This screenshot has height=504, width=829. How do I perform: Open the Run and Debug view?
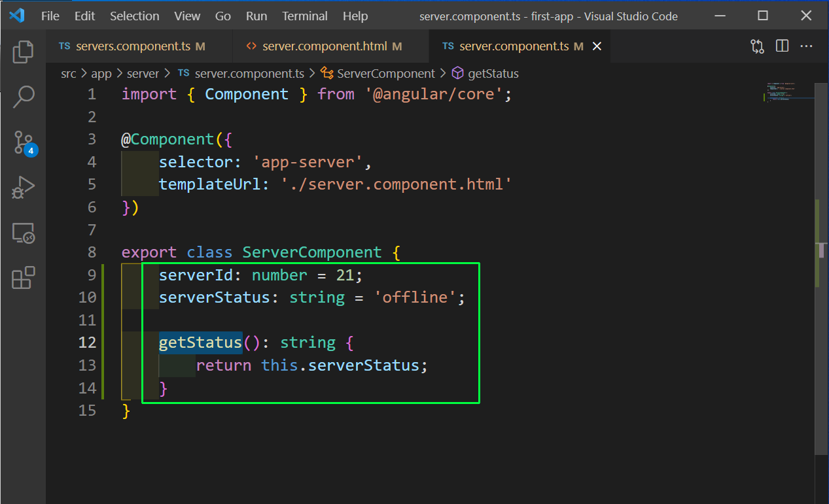pyautogui.click(x=23, y=188)
